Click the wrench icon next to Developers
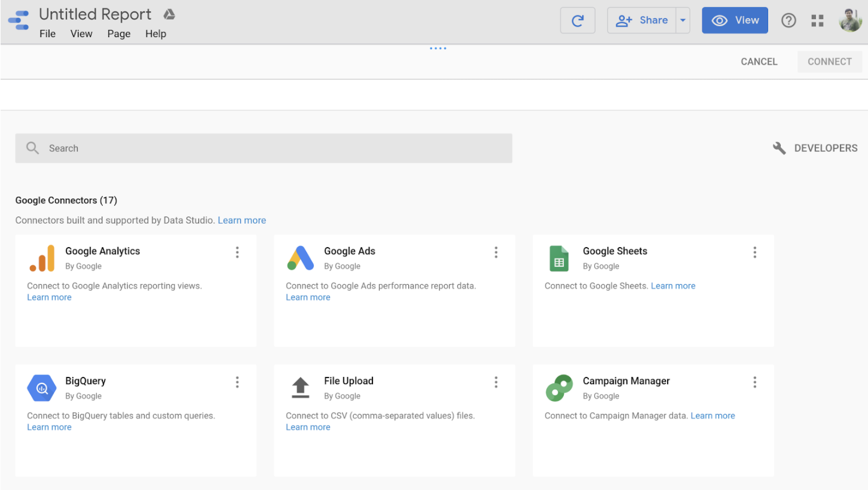 tap(779, 148)
